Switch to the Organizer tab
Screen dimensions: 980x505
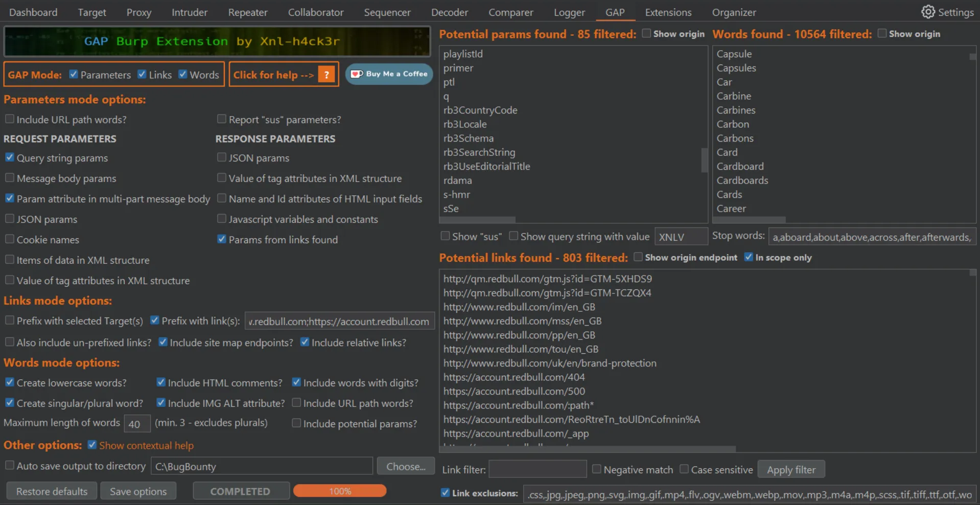pyautogui.click(x=734, y=12)
